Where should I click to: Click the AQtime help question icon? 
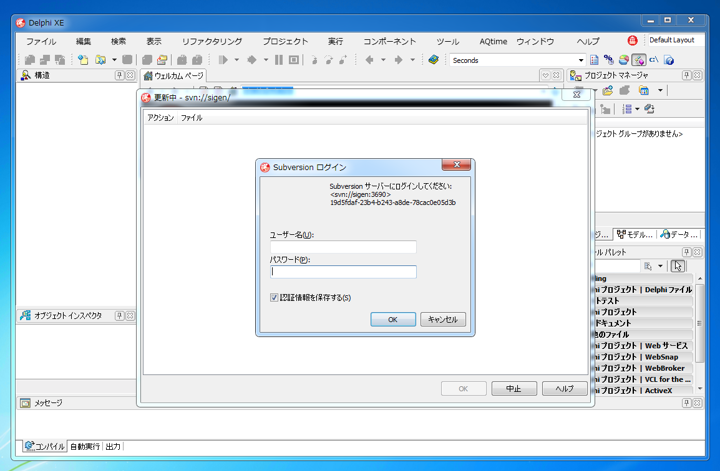coord(669,60)
